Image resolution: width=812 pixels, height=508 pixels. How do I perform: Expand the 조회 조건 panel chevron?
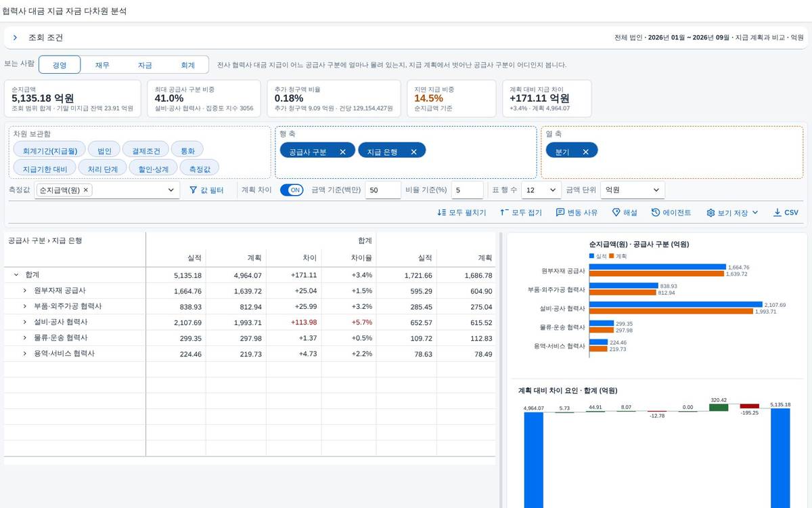15,38
